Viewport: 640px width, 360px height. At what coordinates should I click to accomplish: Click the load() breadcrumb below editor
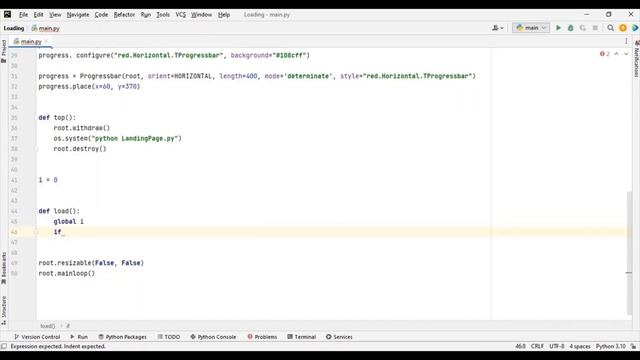point(47,326)
